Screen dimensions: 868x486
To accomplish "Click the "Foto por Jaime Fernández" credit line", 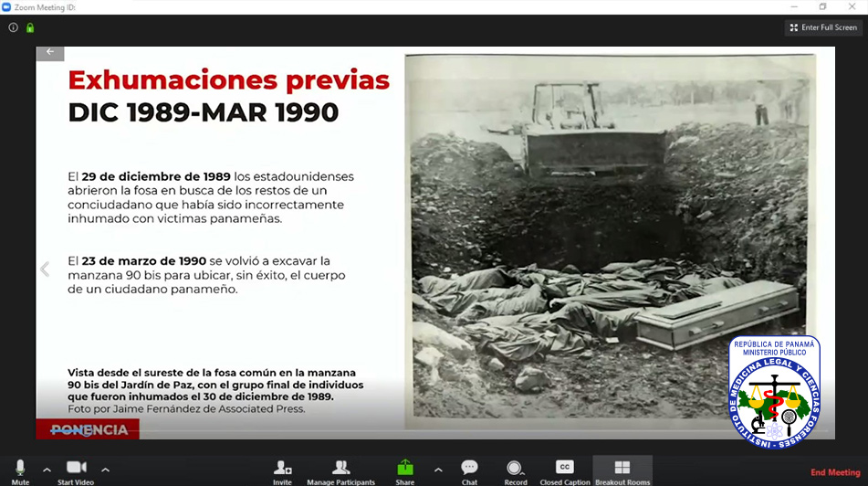I will click(186, 409).
